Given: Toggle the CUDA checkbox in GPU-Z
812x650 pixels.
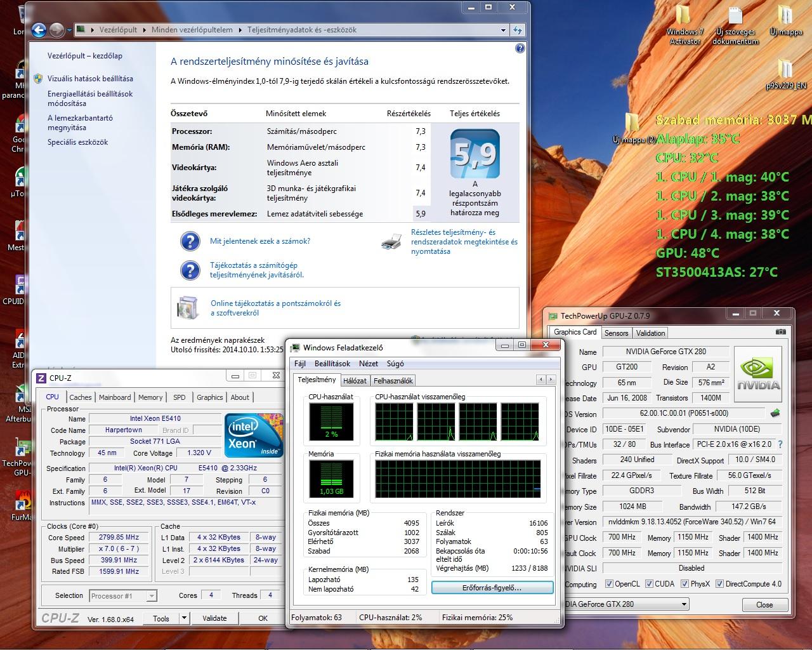Looking at the screenshot, I should pos(649,584).
